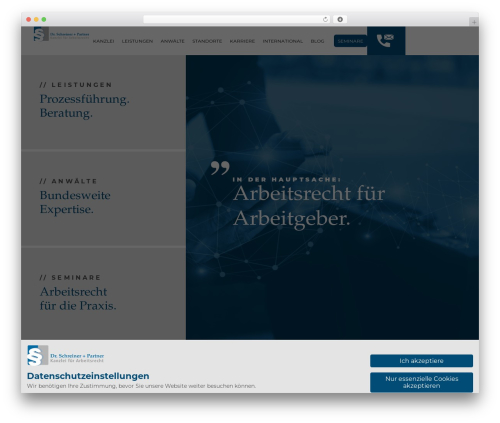Viewport: 500px width, 423px height.
Task: Click the phone and mail contact icon
Action: (x=386, y=40)
